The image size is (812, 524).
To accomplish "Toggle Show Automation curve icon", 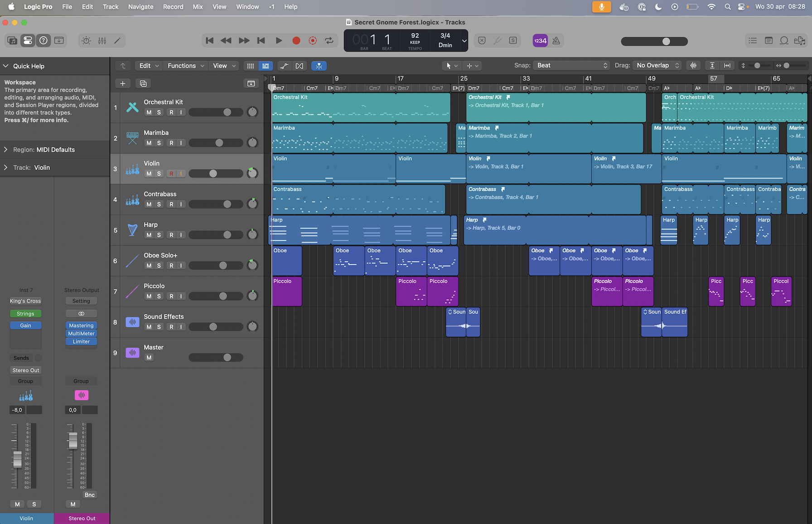I will click(284, 66).
